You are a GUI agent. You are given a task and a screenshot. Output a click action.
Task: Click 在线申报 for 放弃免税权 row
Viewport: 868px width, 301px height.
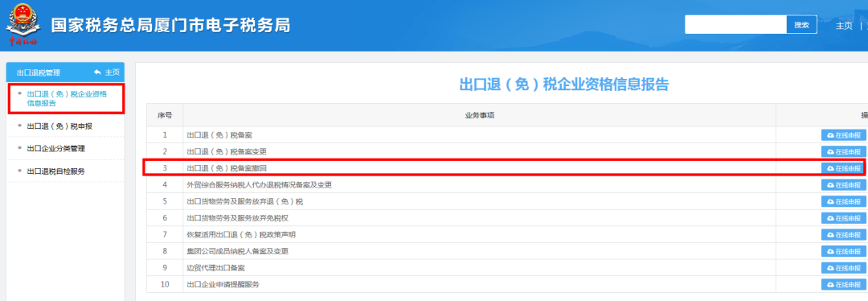click(844, 218)
